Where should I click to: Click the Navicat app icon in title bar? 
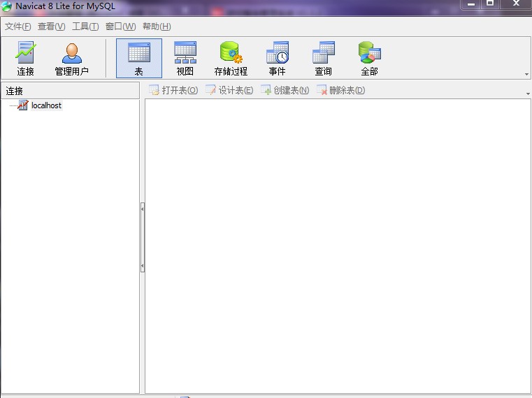click(x=6, y=6)
